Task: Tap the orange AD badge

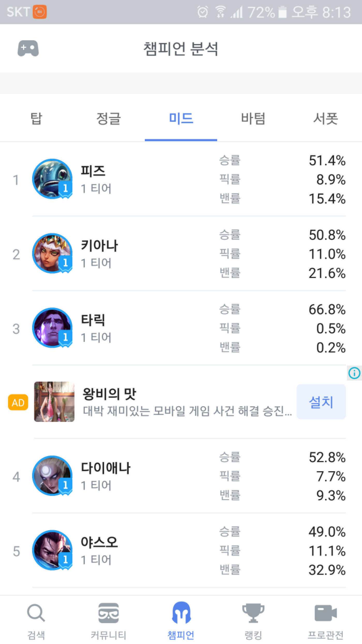Action: (18, 402)
